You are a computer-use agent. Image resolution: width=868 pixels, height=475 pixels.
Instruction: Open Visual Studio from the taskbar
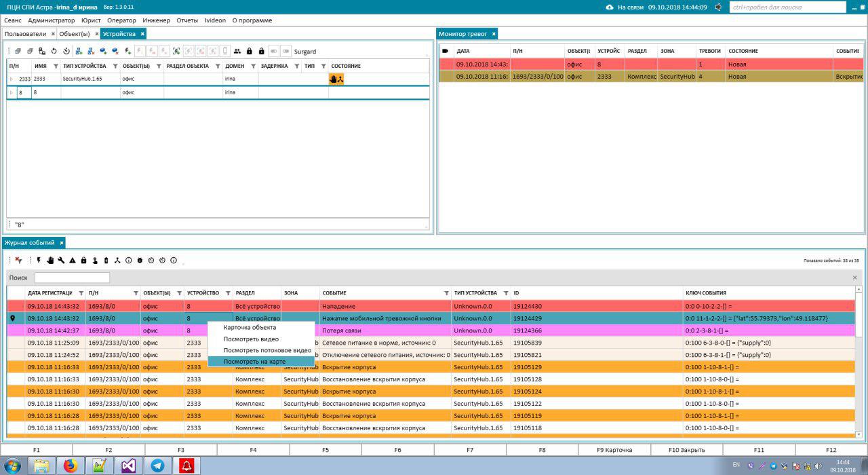[x=129, y=465]
